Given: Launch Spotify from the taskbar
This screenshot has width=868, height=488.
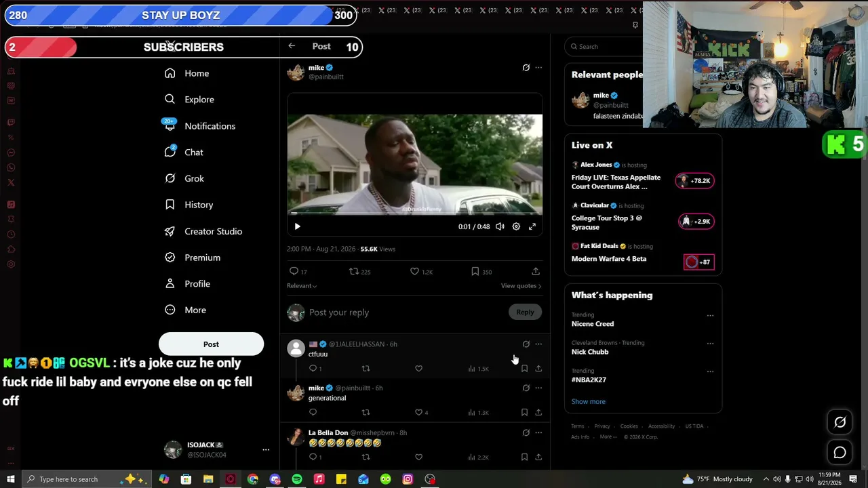Looking at the screenshot, I should coord(297,479).
